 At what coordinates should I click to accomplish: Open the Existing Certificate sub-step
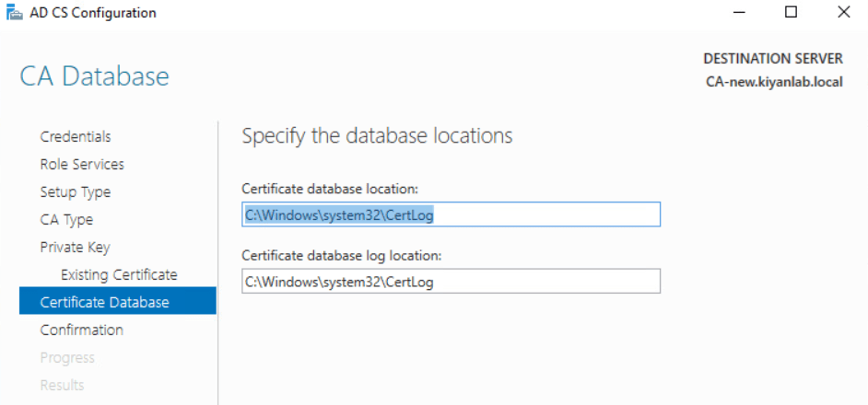coord(119,274)
